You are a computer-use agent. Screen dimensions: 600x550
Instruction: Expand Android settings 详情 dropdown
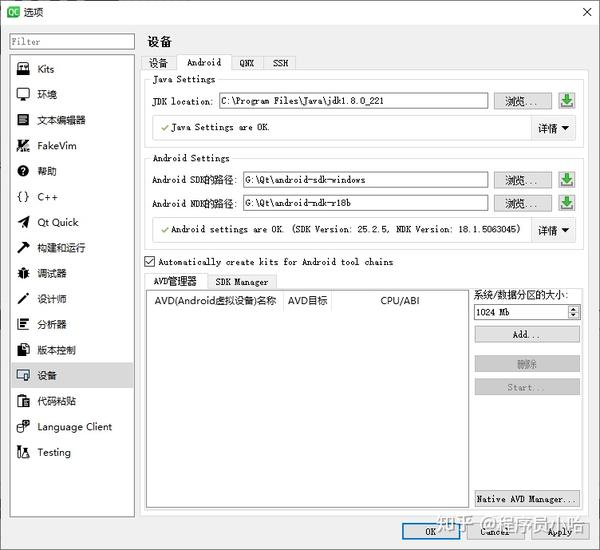point(553,230)
